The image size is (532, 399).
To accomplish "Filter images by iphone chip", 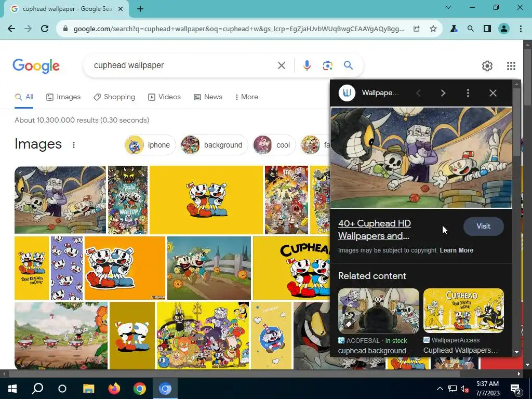I will (x=150, y=145).
